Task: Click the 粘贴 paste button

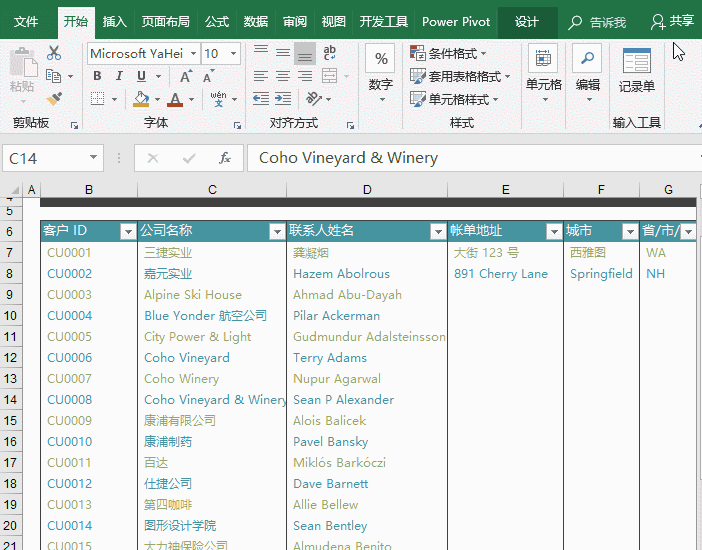Action: point(21,71)
